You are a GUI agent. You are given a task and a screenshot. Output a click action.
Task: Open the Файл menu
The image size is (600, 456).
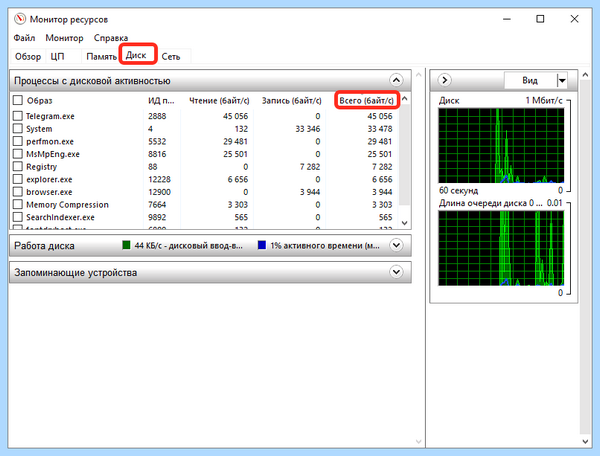pos(24,38)
